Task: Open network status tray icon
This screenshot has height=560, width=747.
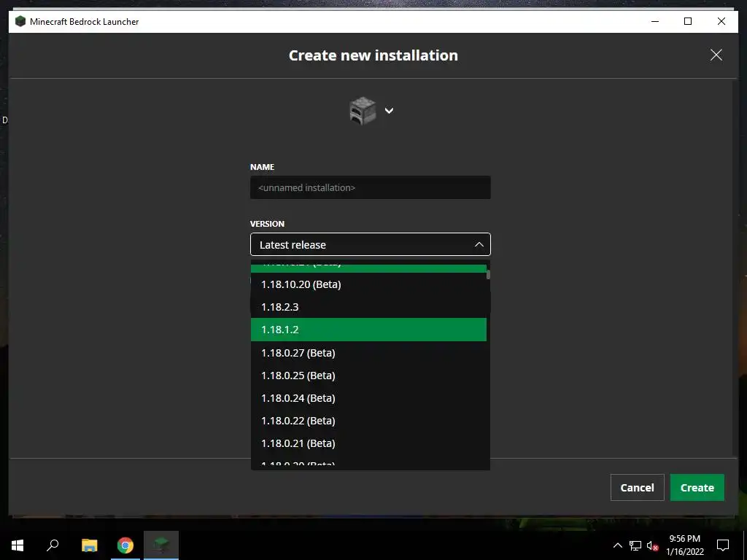Action: click(635, 545)
